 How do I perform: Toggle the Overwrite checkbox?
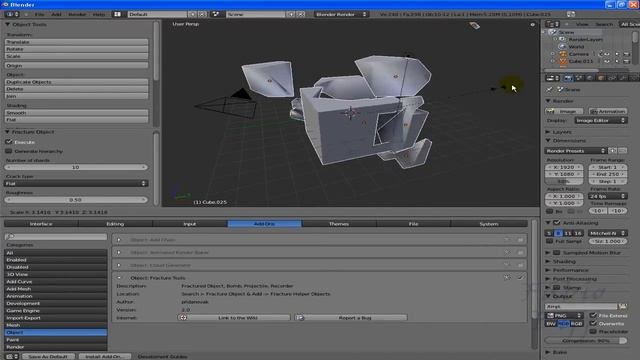(593, 323)
